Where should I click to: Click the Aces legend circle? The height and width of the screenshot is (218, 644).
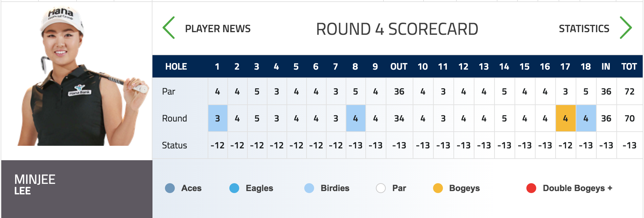170,188
